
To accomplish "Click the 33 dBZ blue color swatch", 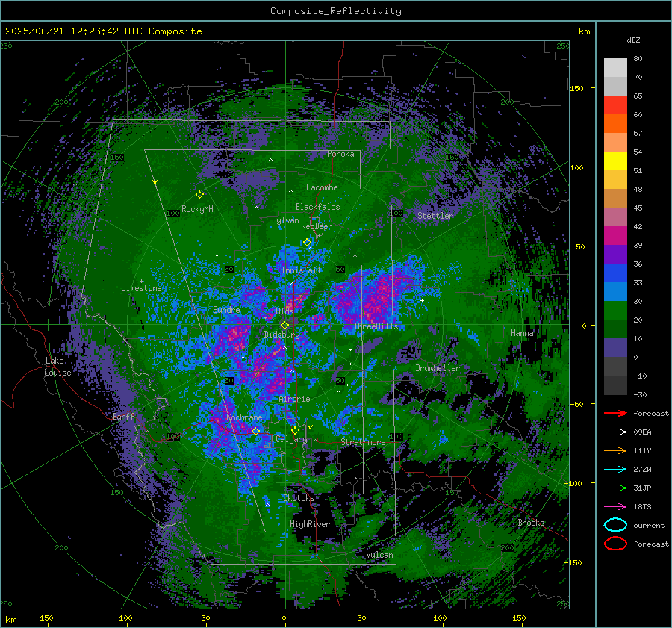I will (615, 273).
